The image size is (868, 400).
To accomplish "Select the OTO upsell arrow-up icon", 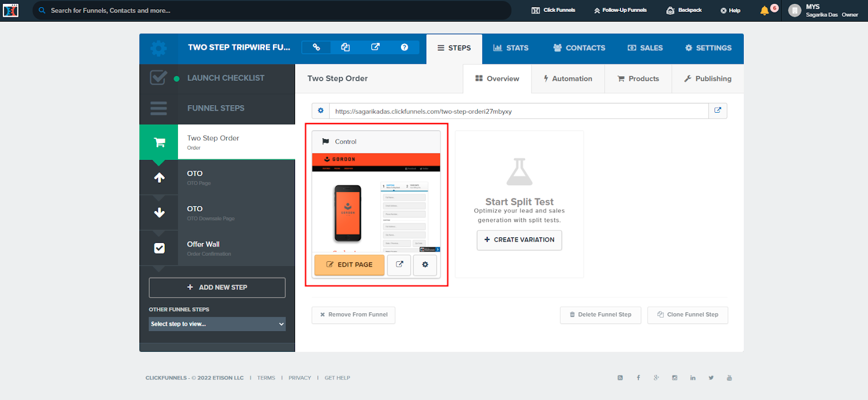I will click(x=159, y=177).
